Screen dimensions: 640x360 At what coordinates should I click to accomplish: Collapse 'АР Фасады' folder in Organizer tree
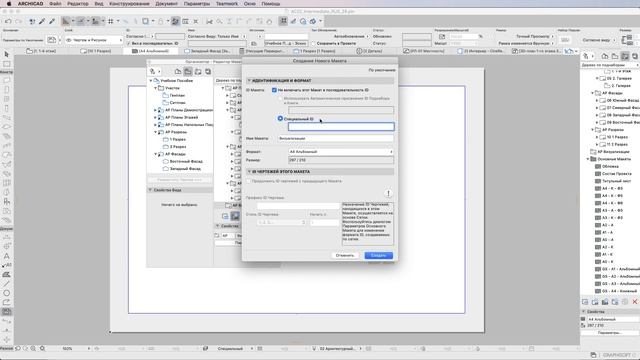[x=156, y=154]
